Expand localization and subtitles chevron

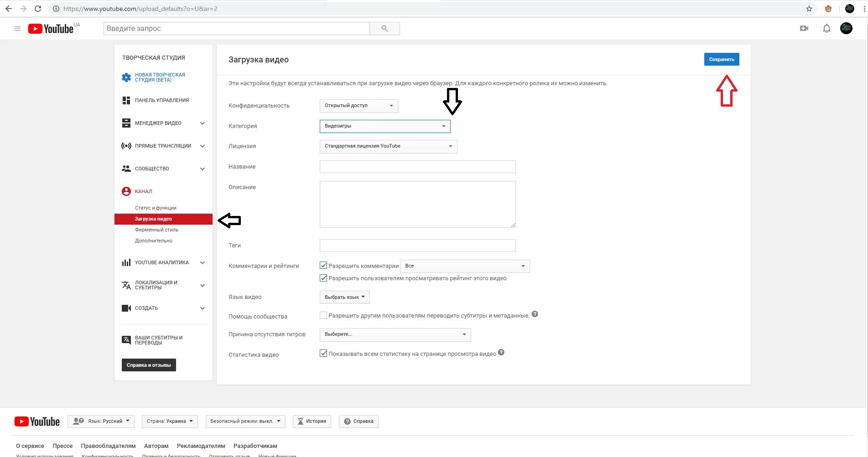[203, 285]
